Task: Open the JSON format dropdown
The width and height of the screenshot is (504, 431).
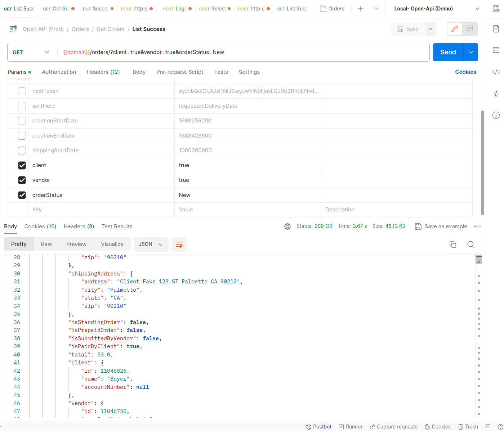Action: click(x=151, y=244)
